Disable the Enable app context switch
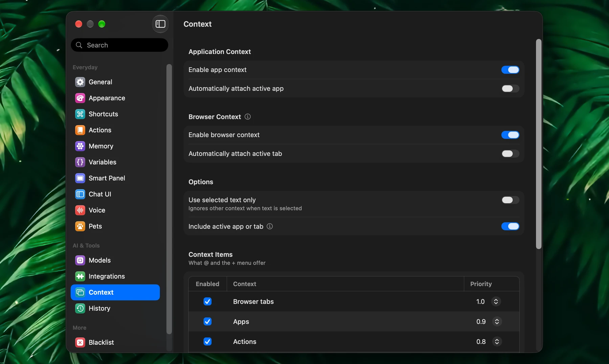The image size is (609, 364). coord(510,70)
